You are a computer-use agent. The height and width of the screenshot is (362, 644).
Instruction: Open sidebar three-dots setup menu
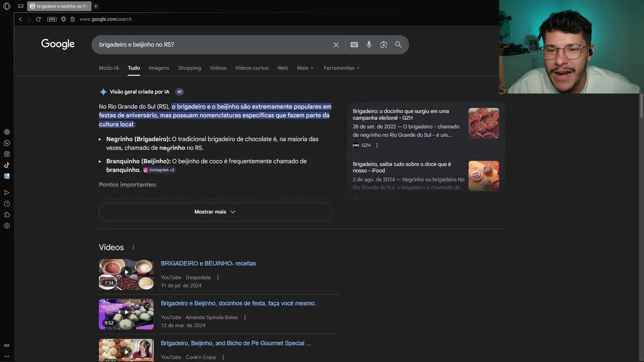[x=7, y=356]
